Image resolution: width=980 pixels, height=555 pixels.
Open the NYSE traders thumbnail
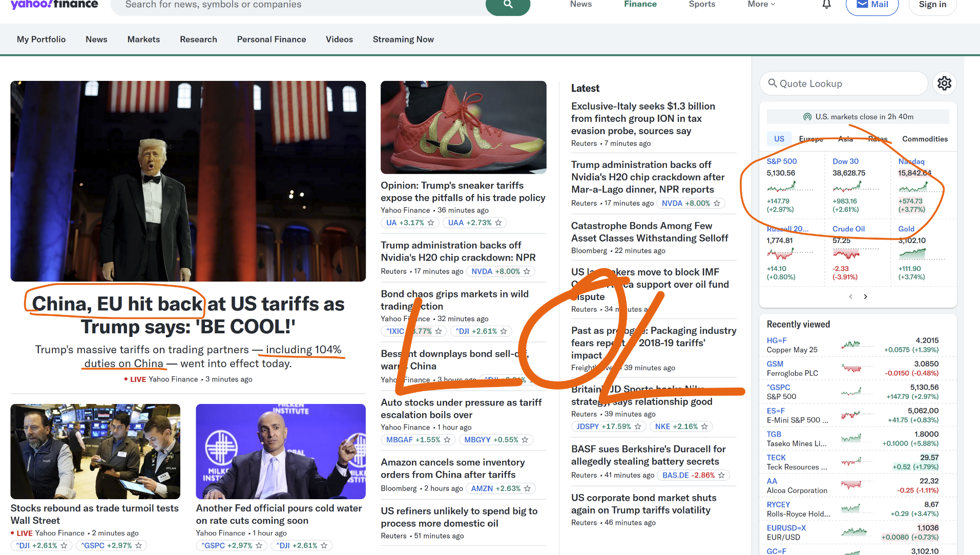[95, 452]
